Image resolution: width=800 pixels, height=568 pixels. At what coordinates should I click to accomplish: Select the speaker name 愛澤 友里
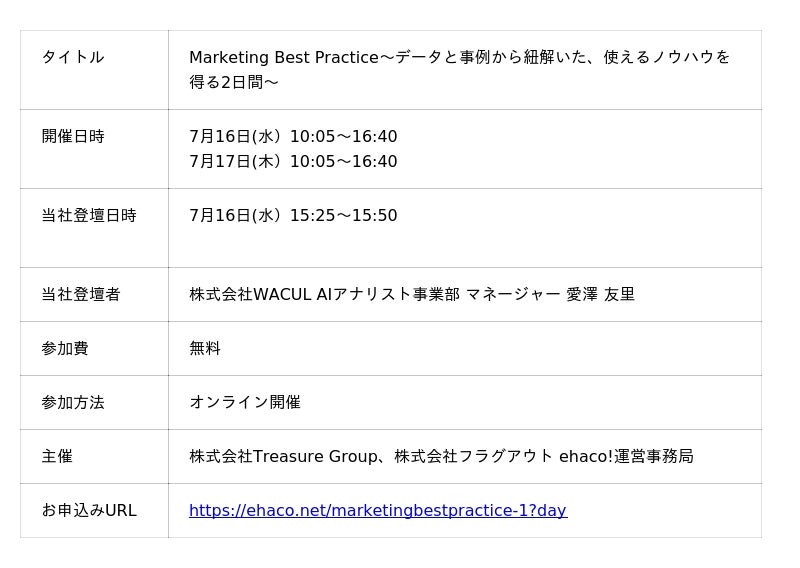(601, 294)
